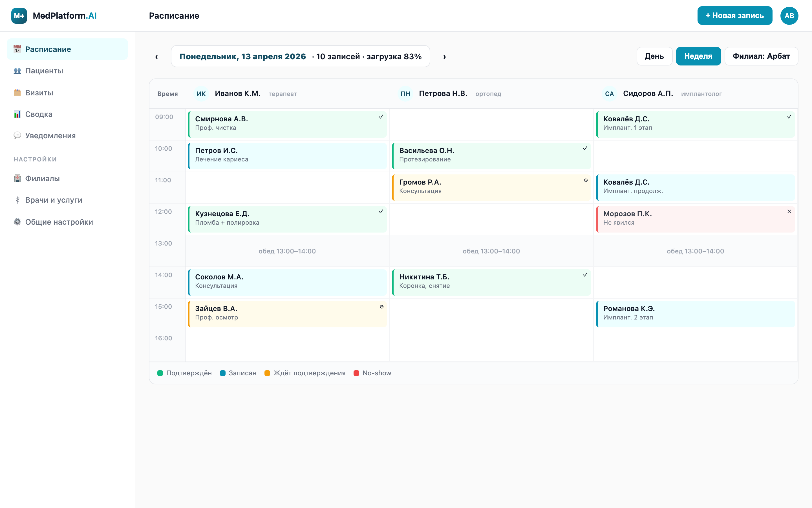Open Врачи и услуги settings
Screen dimensions: 812x508
tap(67, 200)
